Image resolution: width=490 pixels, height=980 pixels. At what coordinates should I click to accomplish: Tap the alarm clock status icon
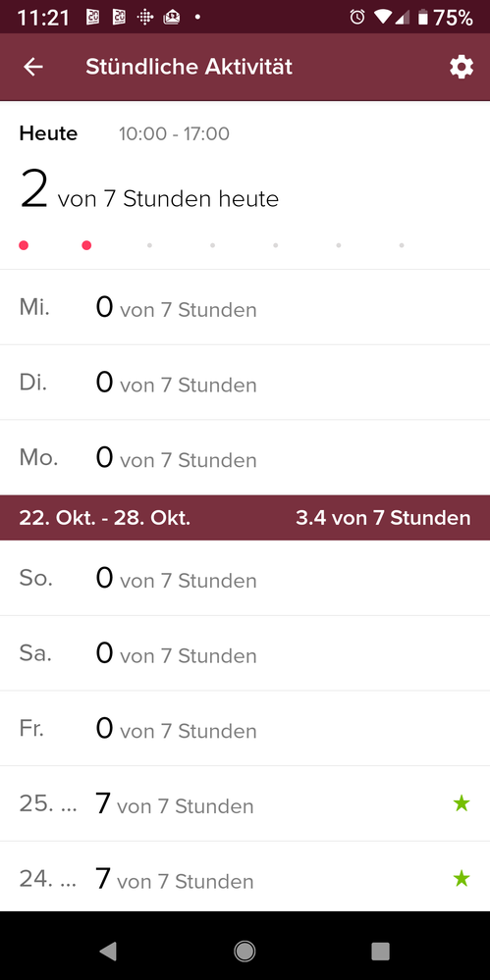[x=357, y=17]
